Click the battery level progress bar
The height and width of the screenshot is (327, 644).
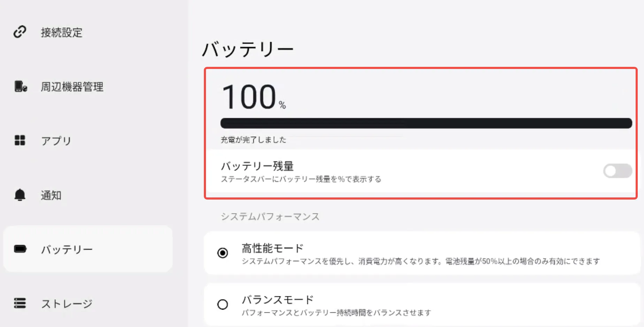tap(426, 123)
